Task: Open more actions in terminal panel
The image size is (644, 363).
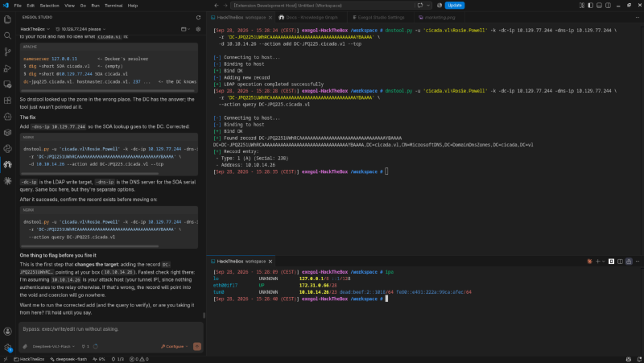Action: pyautogui.click(x=638, y=261)
